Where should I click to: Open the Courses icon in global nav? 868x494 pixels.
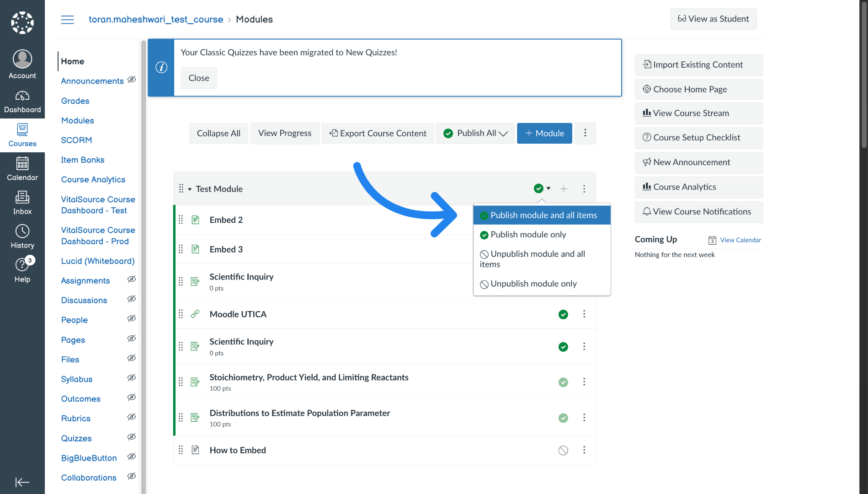[22, 135]
